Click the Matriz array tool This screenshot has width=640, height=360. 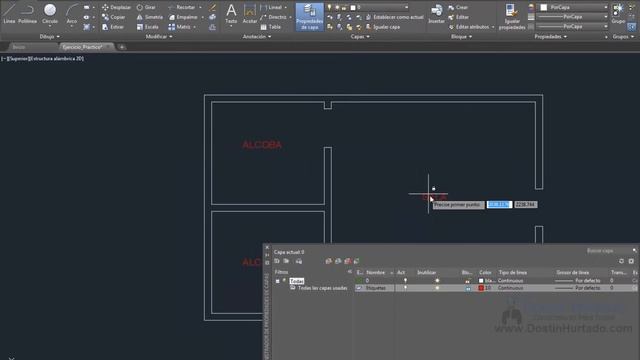180,27
